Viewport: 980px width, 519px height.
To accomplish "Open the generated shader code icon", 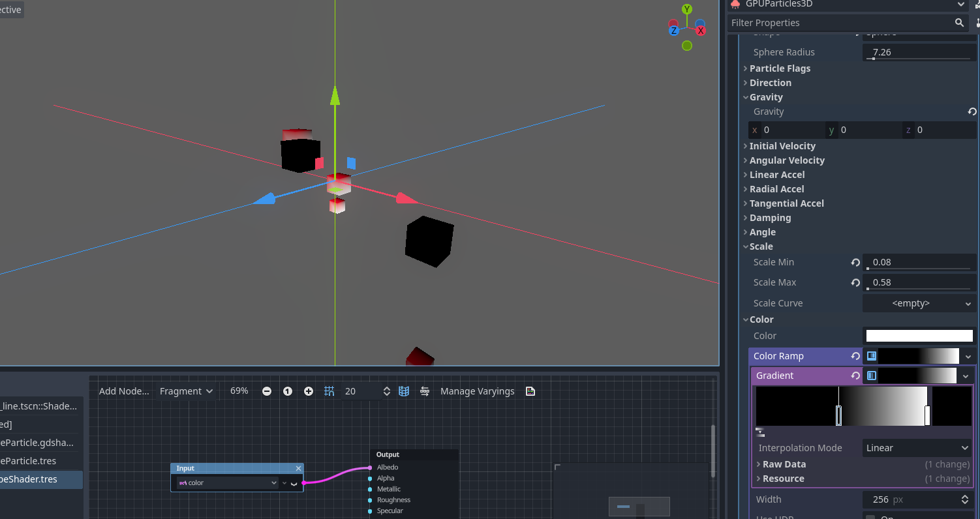I will pyautogui.click(x=530, y=391).
